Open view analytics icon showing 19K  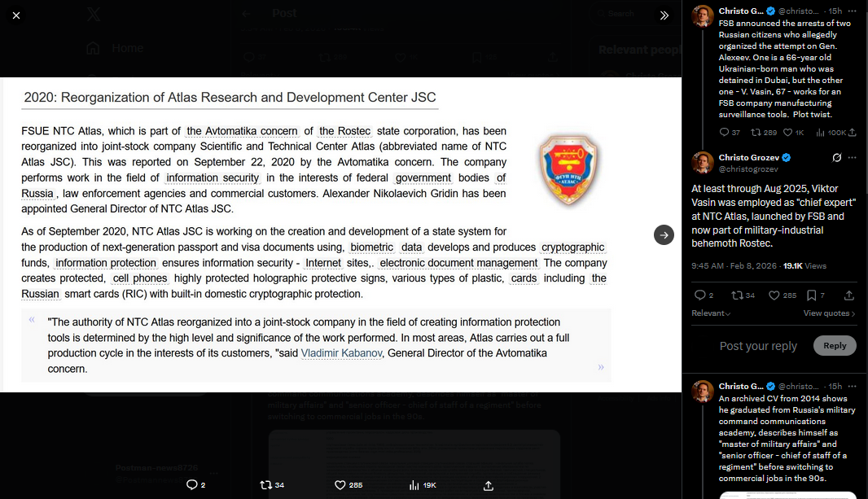pos(423,485)
